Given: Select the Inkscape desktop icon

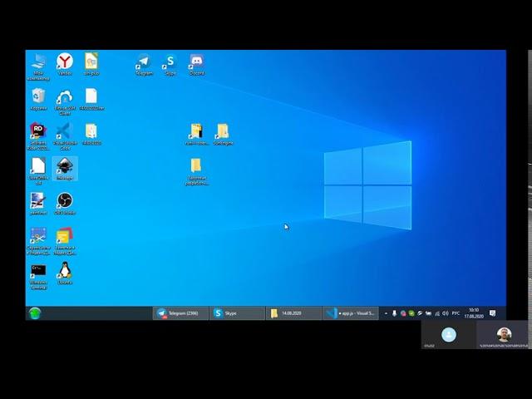Looking at the screenshot, I should click(65, 169).
